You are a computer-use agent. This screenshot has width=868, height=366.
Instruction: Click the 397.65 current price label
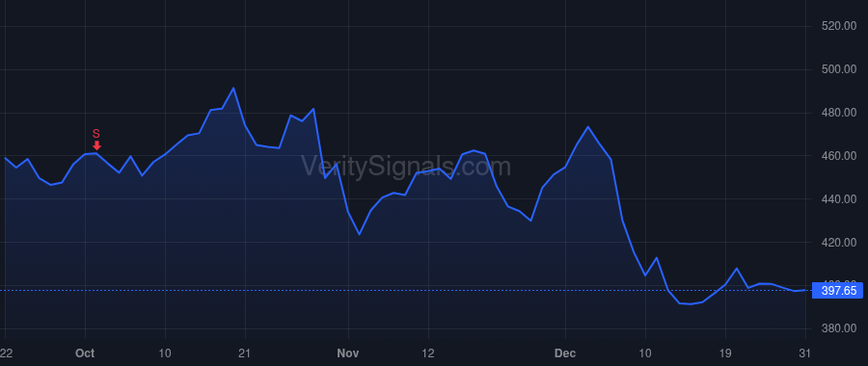pos(837,290)
